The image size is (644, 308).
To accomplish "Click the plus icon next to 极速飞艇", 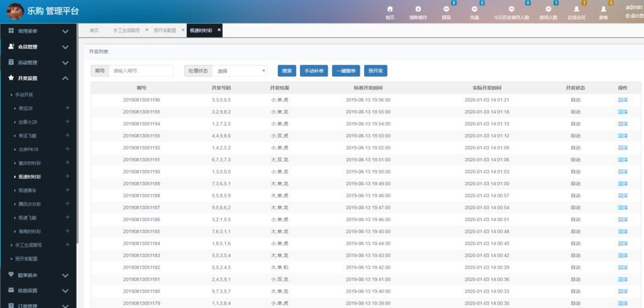I will click(x=67, y=217).
